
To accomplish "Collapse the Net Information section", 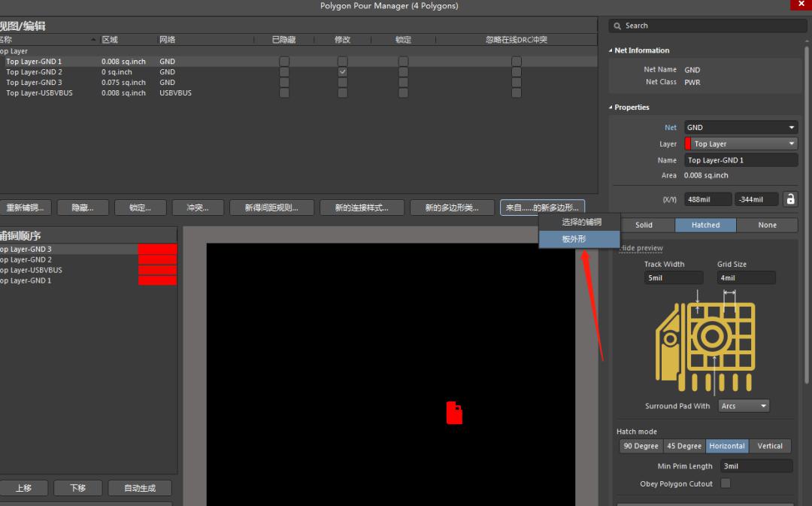I will pyautogui.click(x=611, y=50).
